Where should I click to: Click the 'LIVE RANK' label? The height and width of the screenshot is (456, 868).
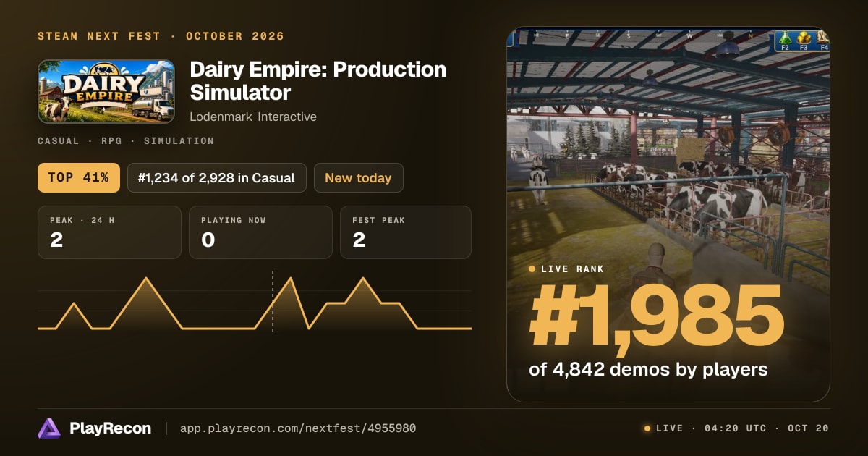572,269
